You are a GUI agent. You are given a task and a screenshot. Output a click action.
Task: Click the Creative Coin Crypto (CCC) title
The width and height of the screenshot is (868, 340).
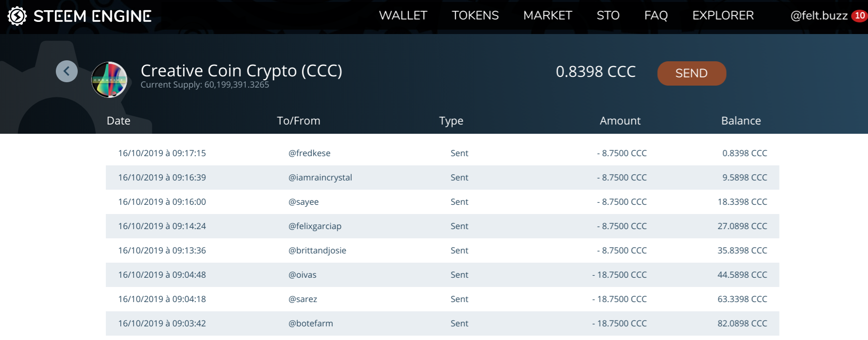(241, 71)
